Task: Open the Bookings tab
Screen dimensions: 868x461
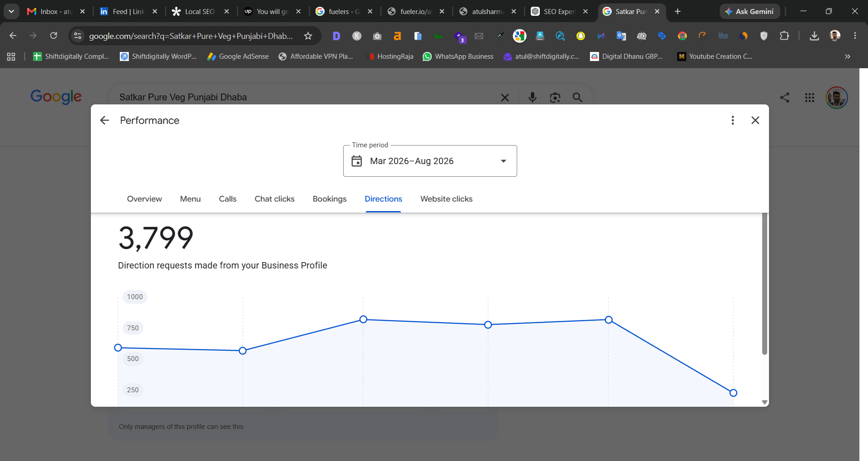Action: 330,199
